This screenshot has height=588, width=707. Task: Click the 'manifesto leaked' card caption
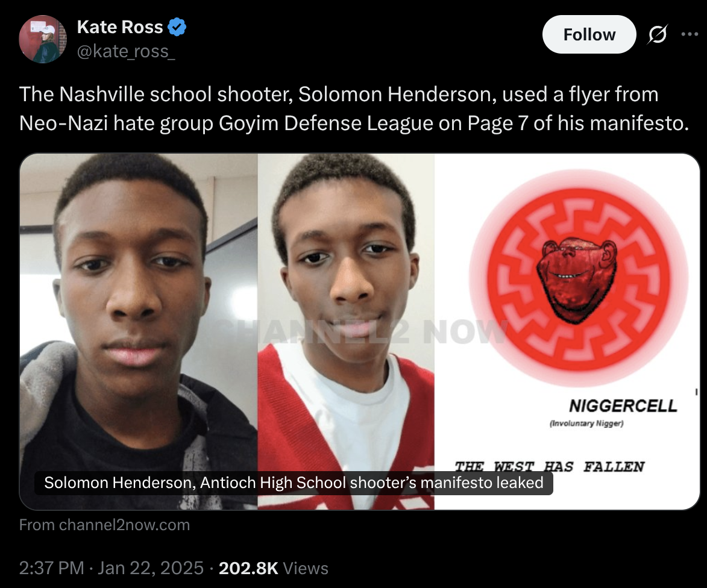(294, 483)
